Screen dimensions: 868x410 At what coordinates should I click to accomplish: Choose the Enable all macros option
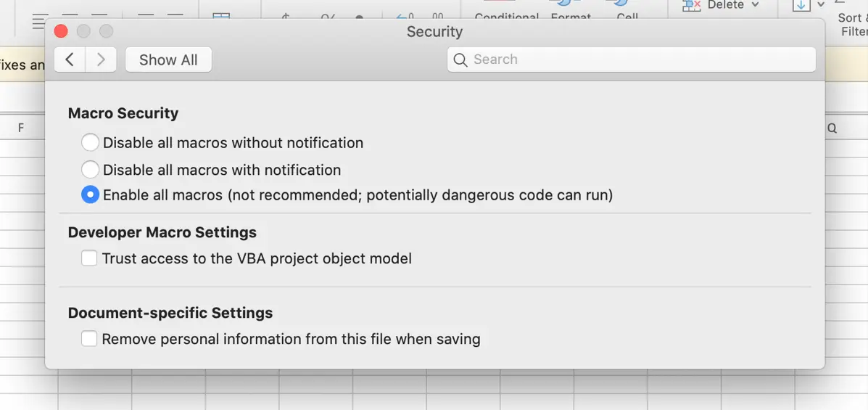pos(90,195)
